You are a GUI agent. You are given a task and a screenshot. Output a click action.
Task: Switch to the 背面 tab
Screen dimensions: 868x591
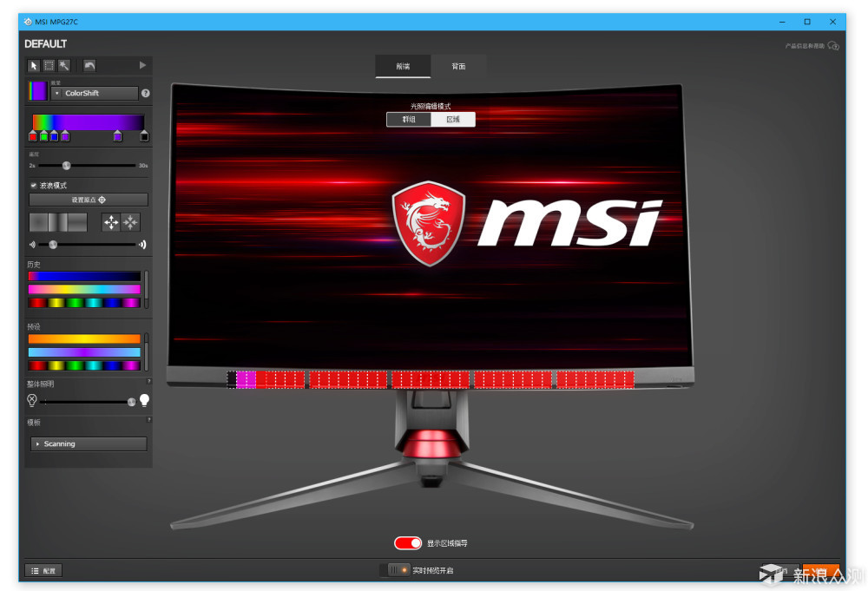click(458, 66)
